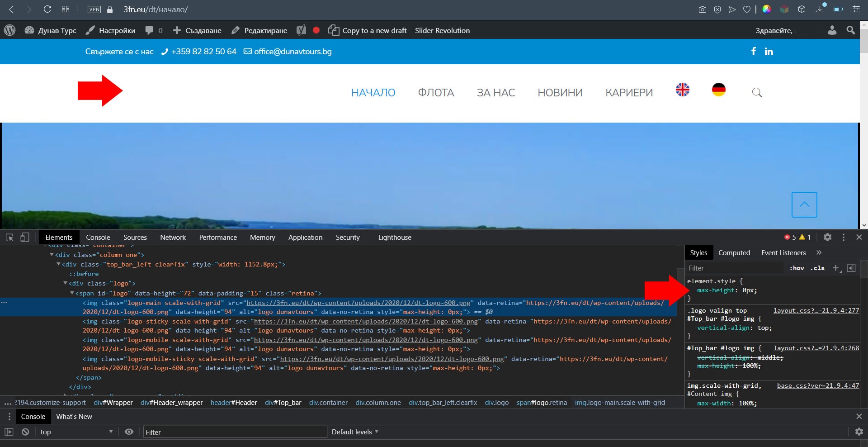
Task: Toggle the computed styles sidebar icon
Action: pos(851,268)
